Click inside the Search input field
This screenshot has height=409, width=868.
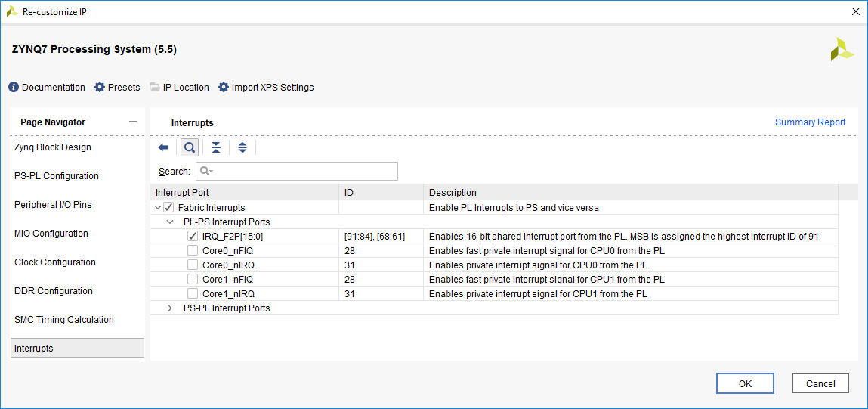(297, 172)
